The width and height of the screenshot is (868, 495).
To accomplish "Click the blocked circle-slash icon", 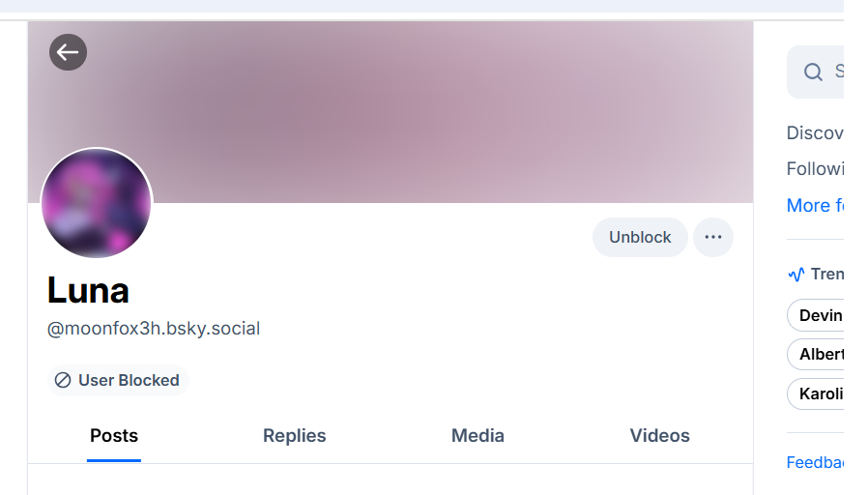I will 63,380.
